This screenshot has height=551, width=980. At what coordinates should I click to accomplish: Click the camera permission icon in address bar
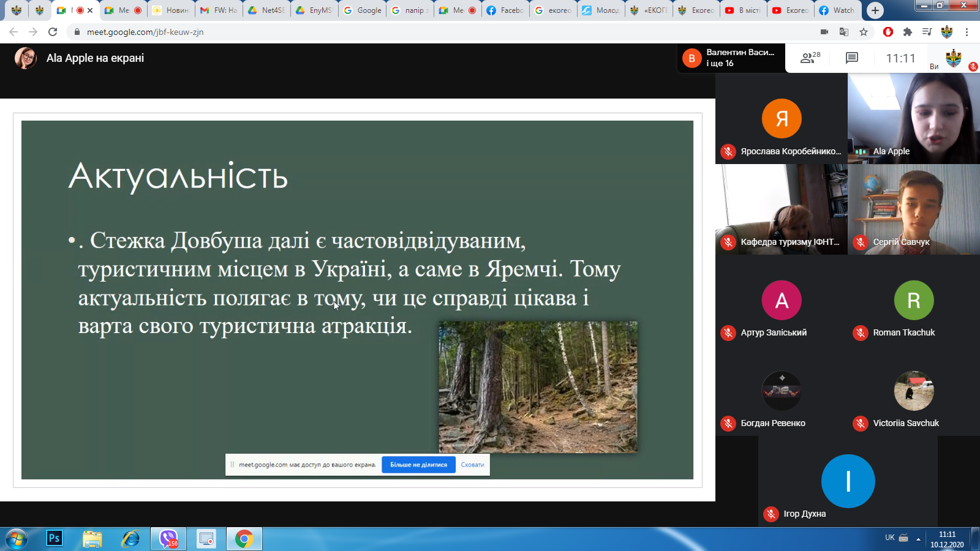(824, 32)
